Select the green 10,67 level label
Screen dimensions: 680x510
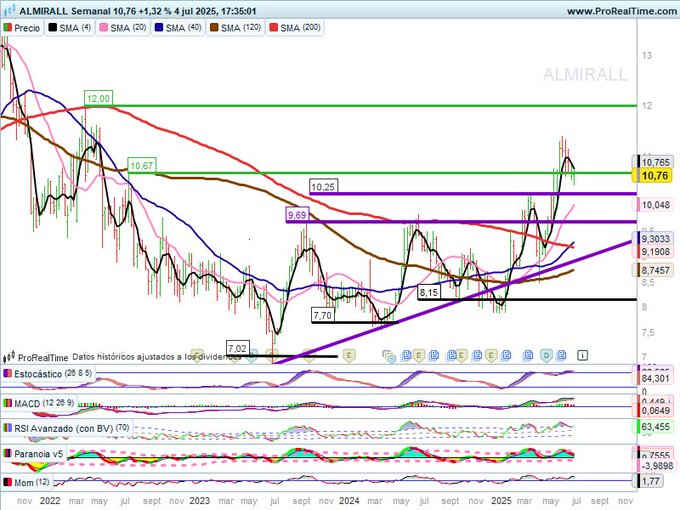tap(142, 166)
